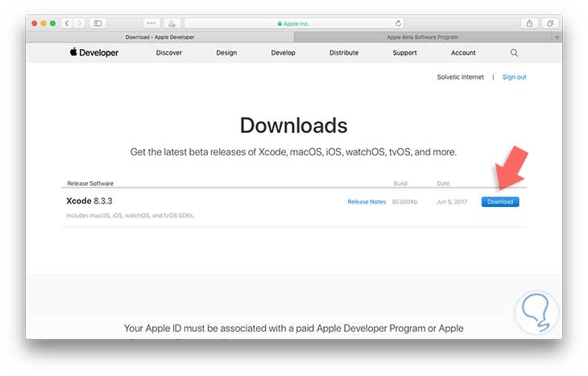This screenshot has width=588, height=376.
Task: Click the green full-screen window button
Action: (53, 23)
